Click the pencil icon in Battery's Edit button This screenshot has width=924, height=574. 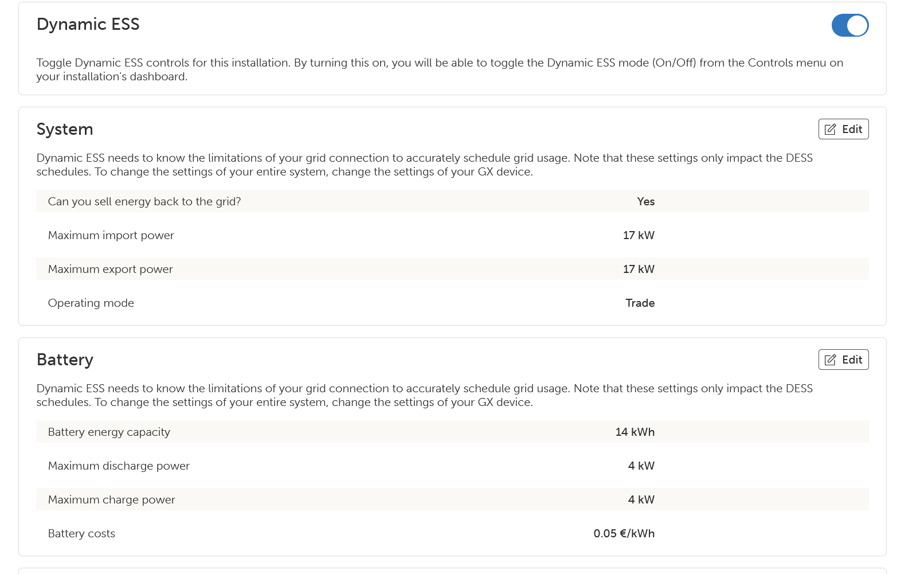(x=830, y=360)
